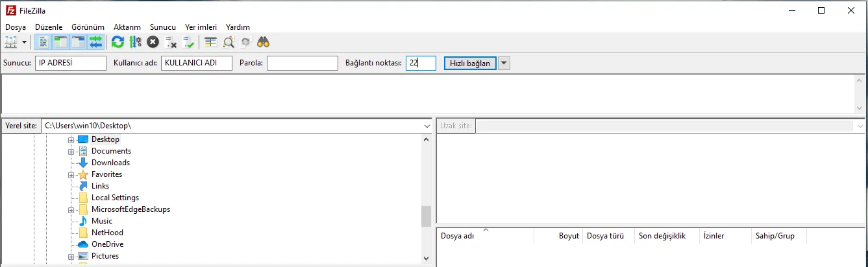Open the Yerel site path dropdown
This screenshot has height=267, width=868.
click(x=427, y=126)
